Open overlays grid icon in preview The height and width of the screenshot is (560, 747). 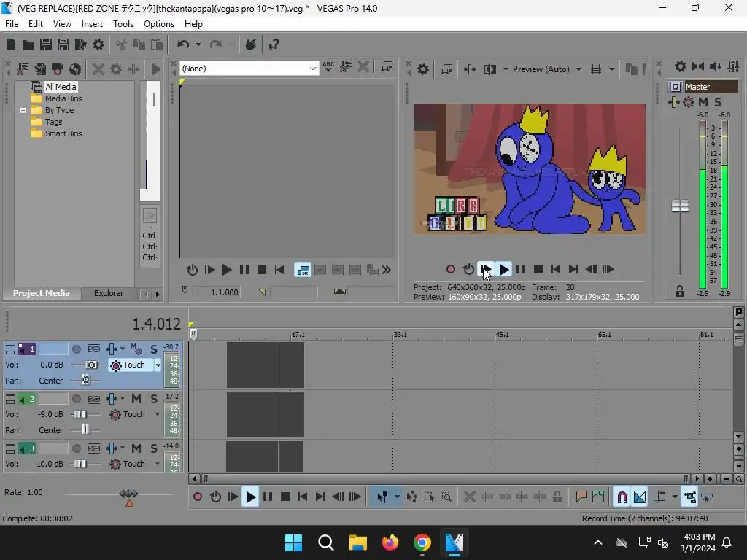596,69
